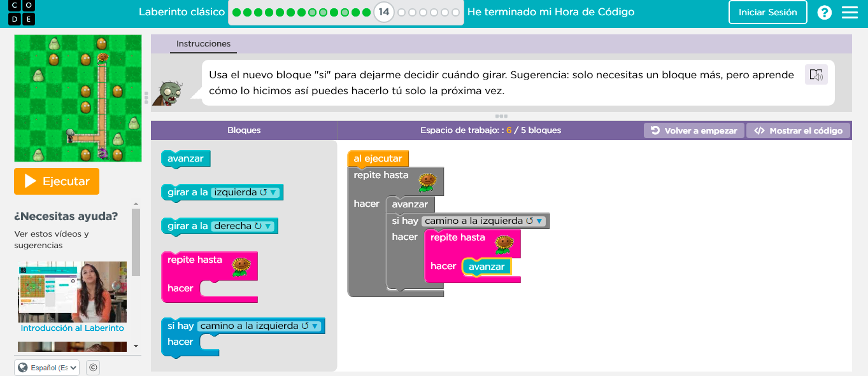Screen dimensions: 868x376
Task: Click the '¿Necesitas ayuda?' heading
Action: [x=66, y=216]
